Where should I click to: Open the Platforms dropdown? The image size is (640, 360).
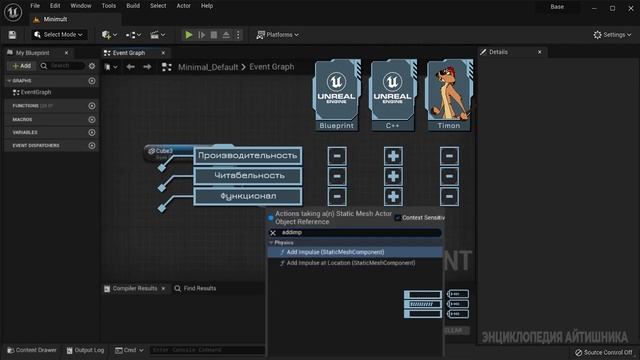(278, 35)
